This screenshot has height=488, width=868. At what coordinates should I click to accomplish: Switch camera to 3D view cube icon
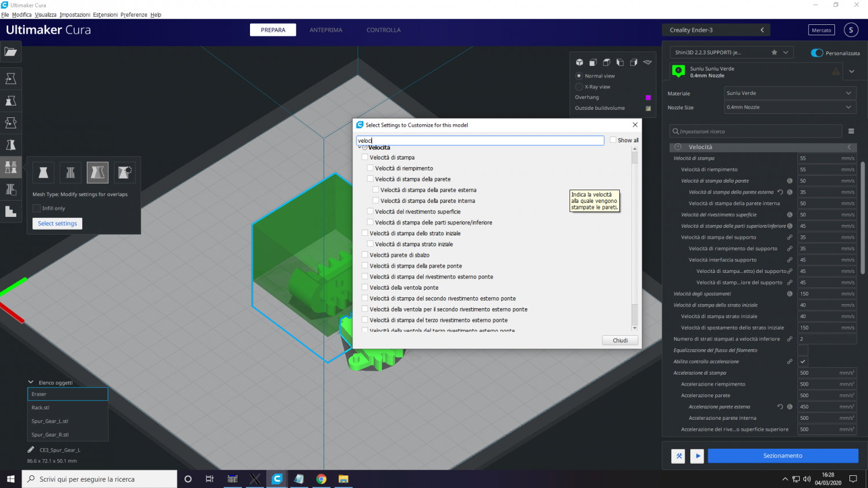point(579,62)
